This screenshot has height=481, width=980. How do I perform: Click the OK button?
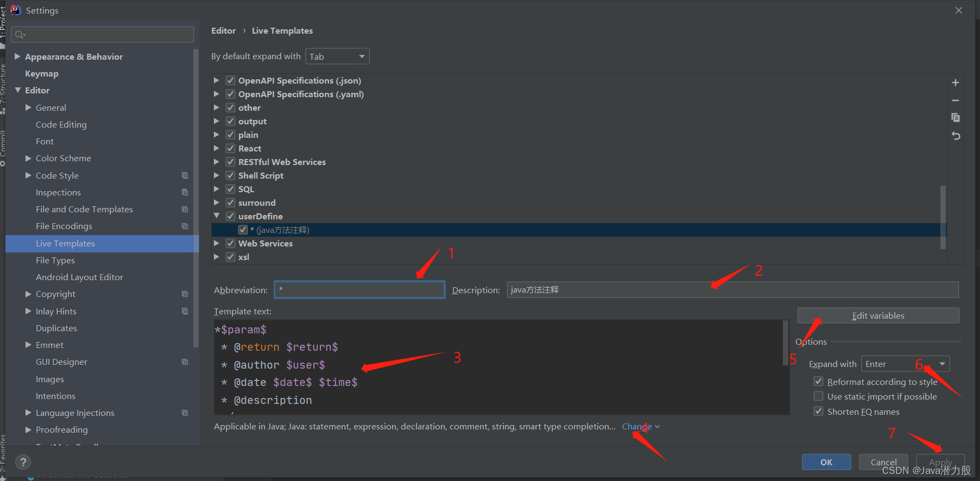pyautogui.click(x=826, y=462)
